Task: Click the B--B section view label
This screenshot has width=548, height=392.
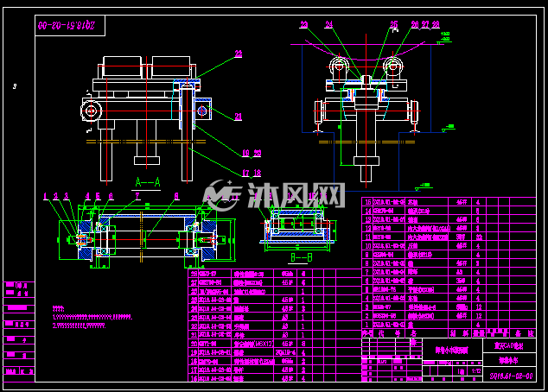Action: pos(302,257)
